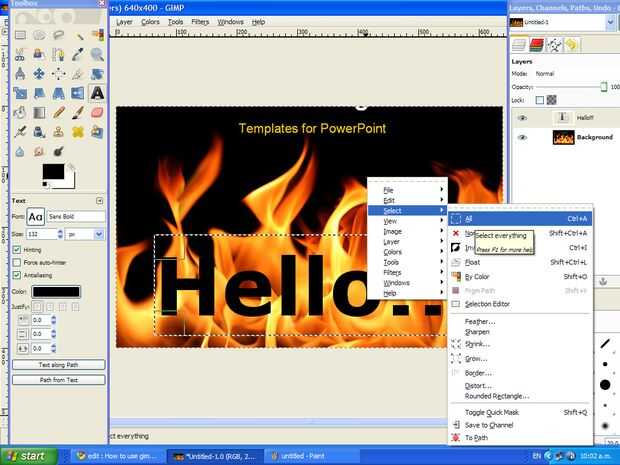Select the Dodge/Burn tool
Image resolution: width=620 pixels, height=465 pixels.
(x=59, y=151)
